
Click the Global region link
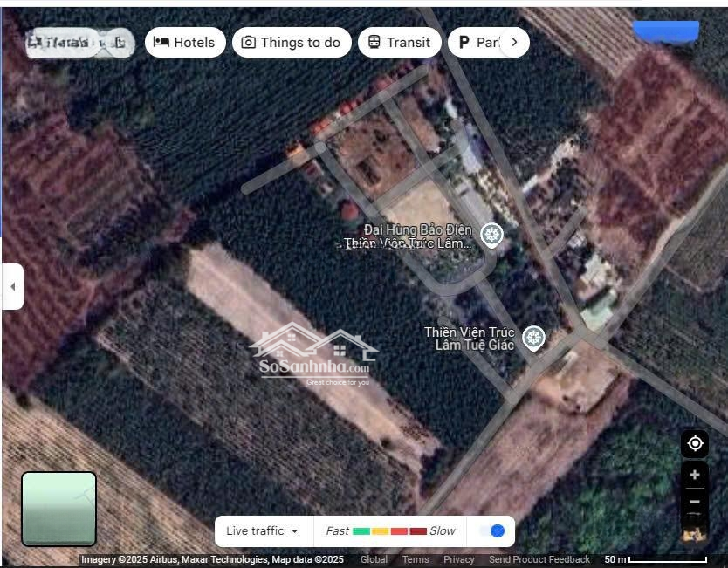click(374, 559)
